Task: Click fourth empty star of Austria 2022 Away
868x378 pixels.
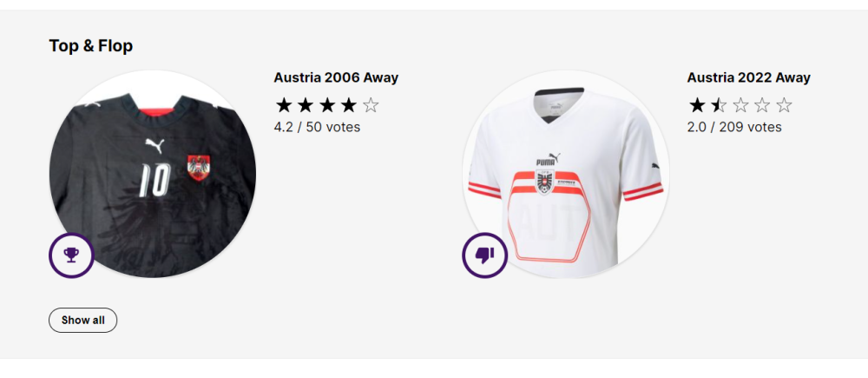Action: 762,106
